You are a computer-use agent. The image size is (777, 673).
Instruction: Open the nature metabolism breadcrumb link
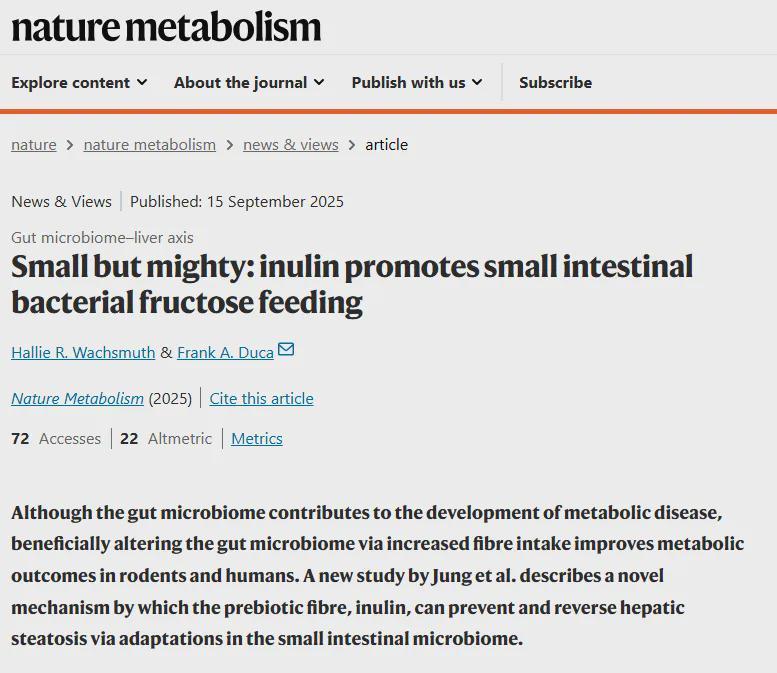150,145
